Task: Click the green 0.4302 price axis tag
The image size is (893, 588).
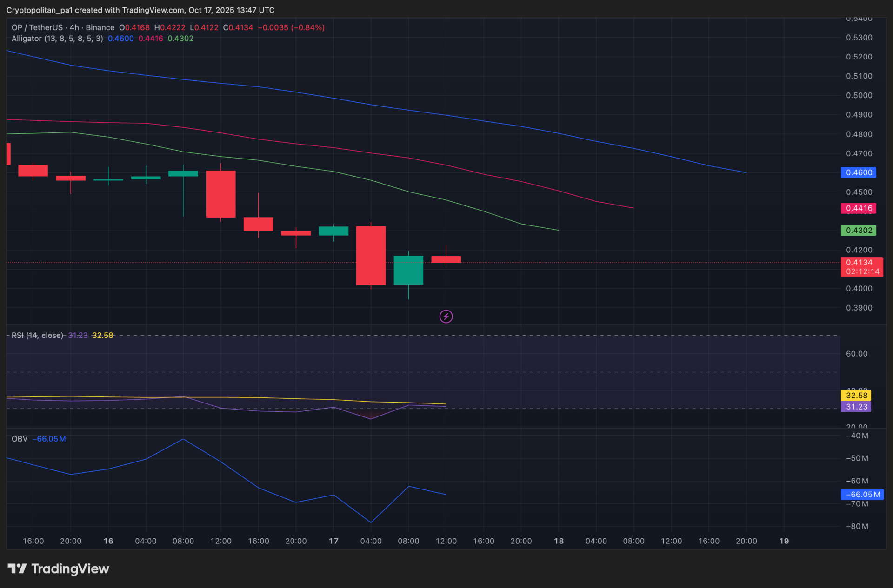Action: tap(859, 231)
